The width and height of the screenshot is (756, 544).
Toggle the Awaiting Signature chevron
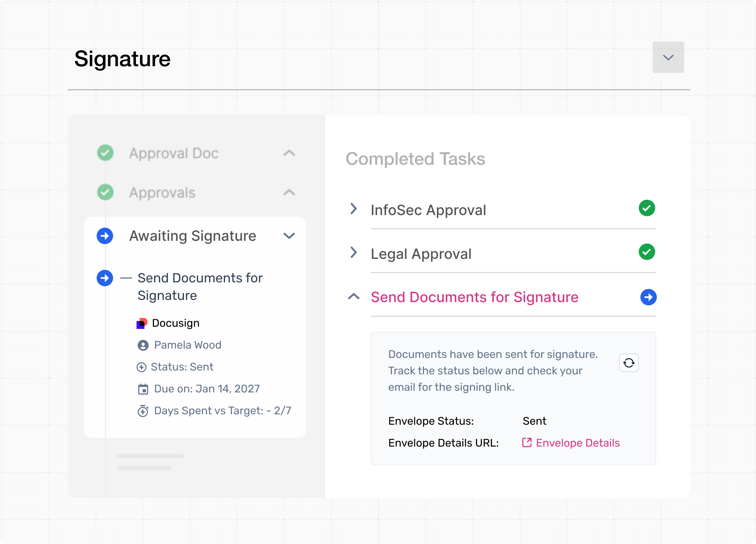(x=289, y=236)
